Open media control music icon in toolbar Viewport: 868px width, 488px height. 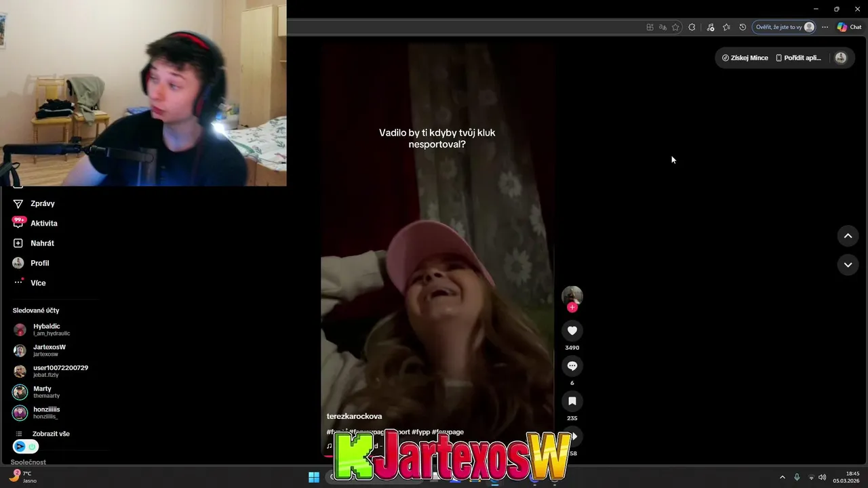(710, 27)
